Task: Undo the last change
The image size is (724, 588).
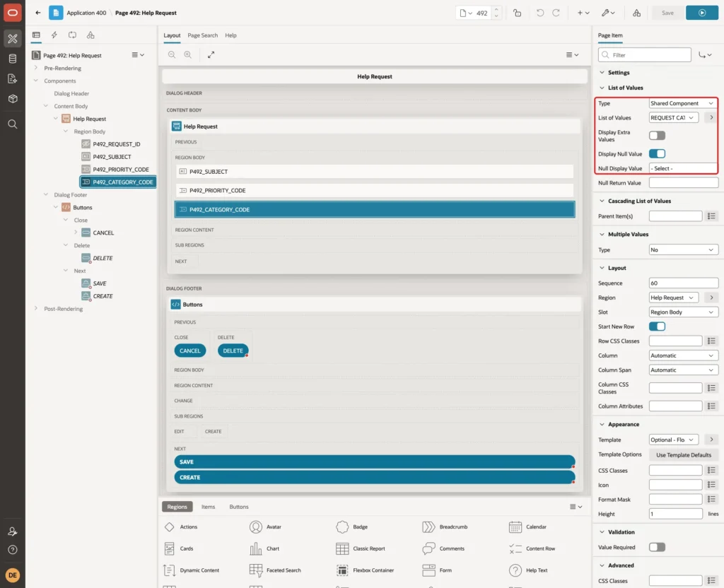Action: [x=539, y=13]
